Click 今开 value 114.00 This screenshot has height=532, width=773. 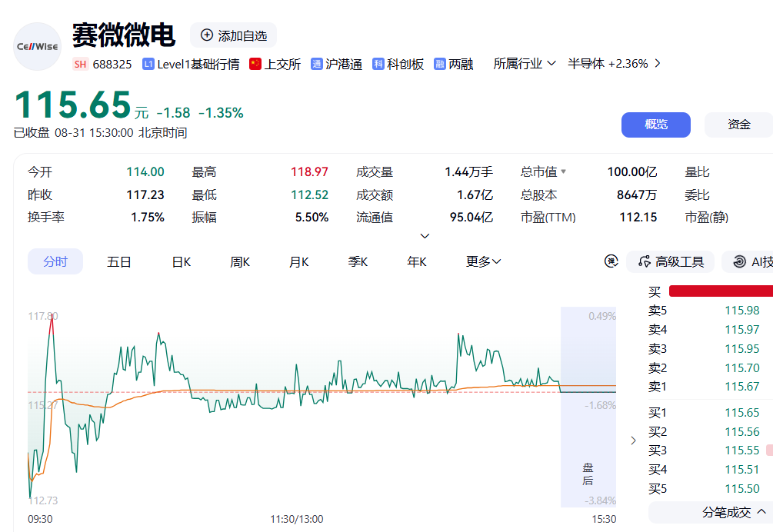pyautogui.click(x=145, y=172)
